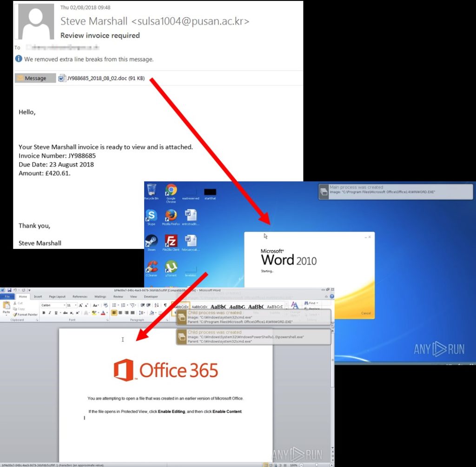Open uTorrent desktop shortcut
This screenshot has width=476, height=467.
pos(171,268)
